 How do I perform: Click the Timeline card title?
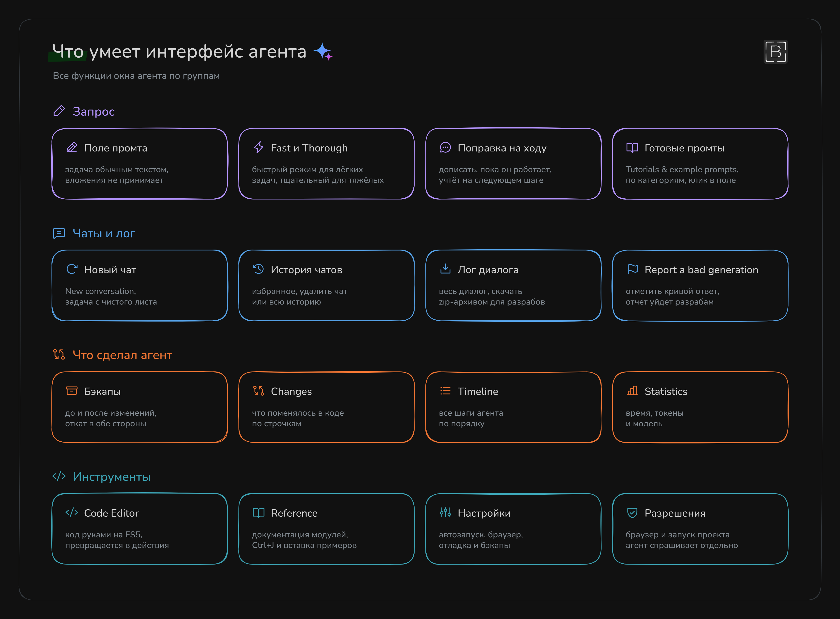478,391
